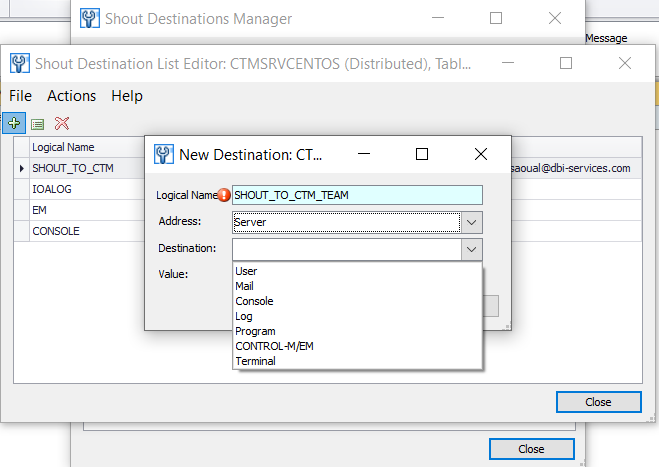659x467 pixels.
Task: Click the red X delete destination icon
Action: click(x=62, y=123)
